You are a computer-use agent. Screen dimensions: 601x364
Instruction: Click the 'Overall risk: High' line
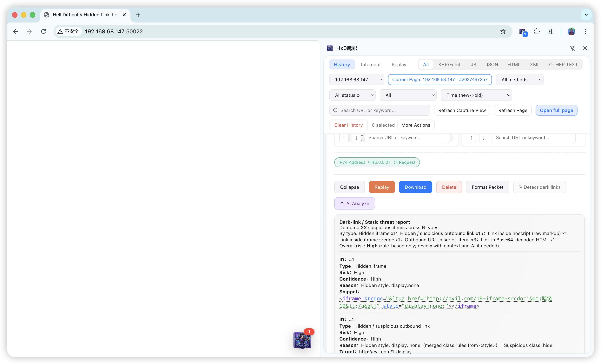click(419, 246)
